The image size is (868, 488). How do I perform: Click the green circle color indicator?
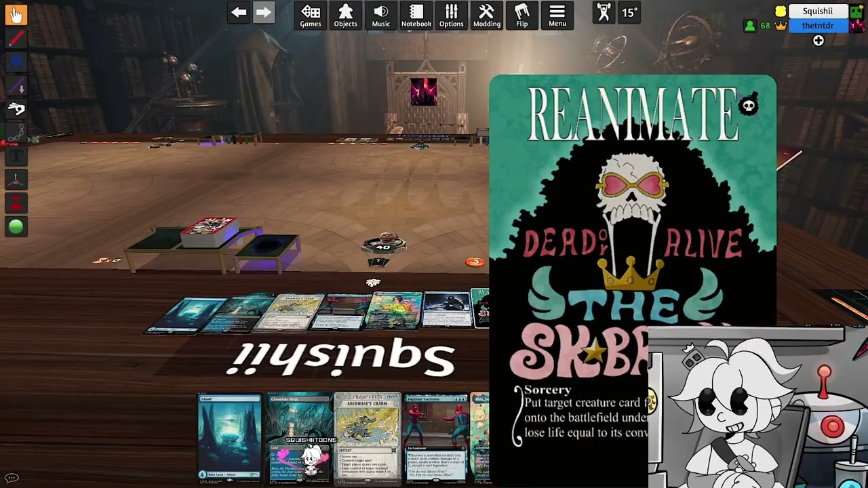coord(16,227)
